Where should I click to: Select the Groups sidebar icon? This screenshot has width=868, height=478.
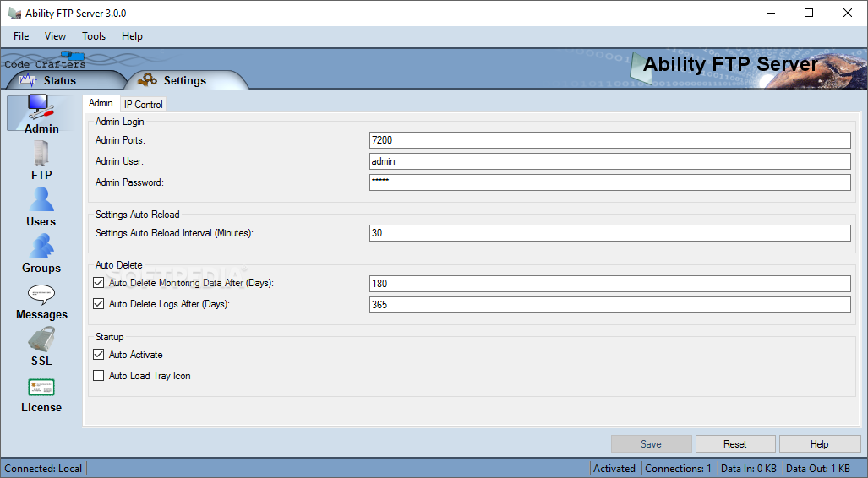pyautogui.click(x=41, y=246)
